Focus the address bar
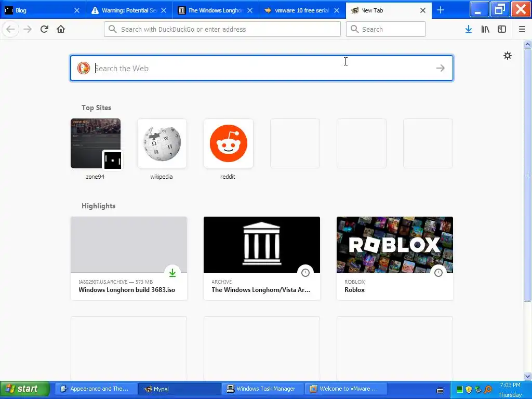The image size is (532, 399). (222, 29)
